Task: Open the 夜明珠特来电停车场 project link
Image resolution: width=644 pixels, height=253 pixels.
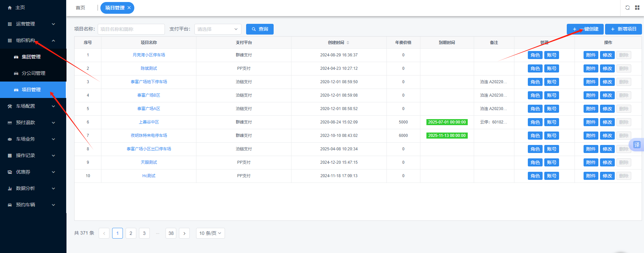Action: [149, 136]
